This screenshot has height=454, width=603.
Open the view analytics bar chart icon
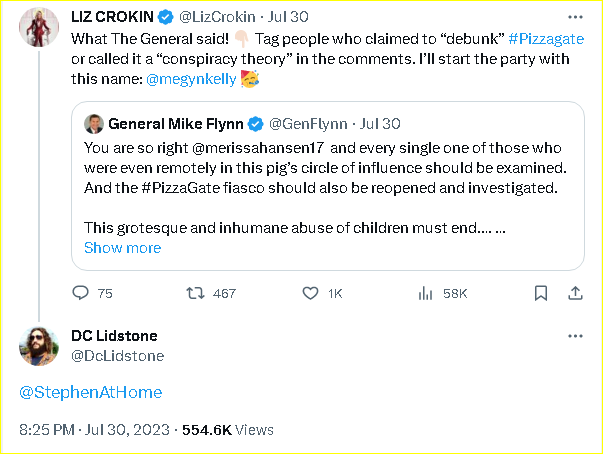click(x=425, y=293)
